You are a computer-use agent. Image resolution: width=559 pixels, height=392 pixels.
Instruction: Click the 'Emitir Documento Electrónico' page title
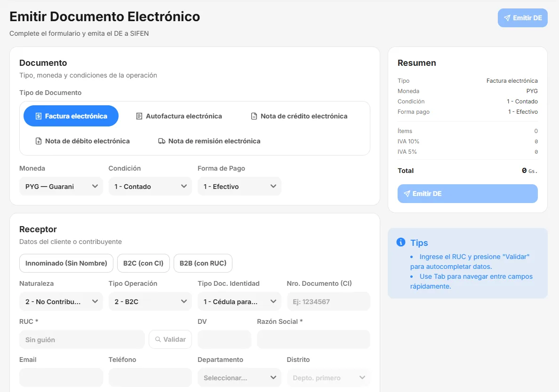click(104, 17)
